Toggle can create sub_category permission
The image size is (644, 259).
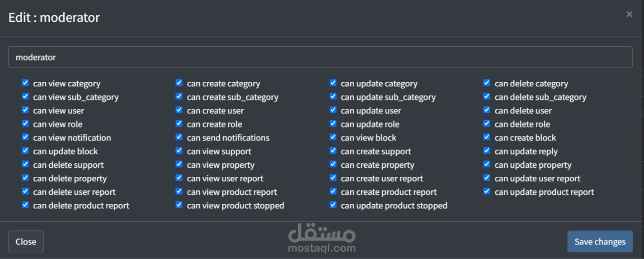click(179, 96)
